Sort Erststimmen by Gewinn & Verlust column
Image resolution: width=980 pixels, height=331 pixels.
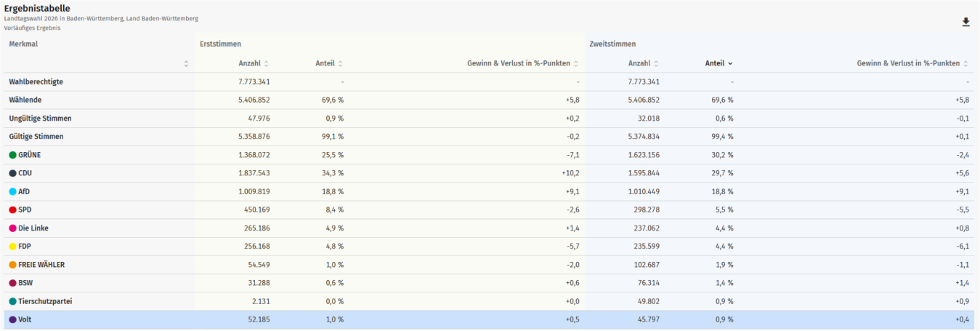[575, 63]
